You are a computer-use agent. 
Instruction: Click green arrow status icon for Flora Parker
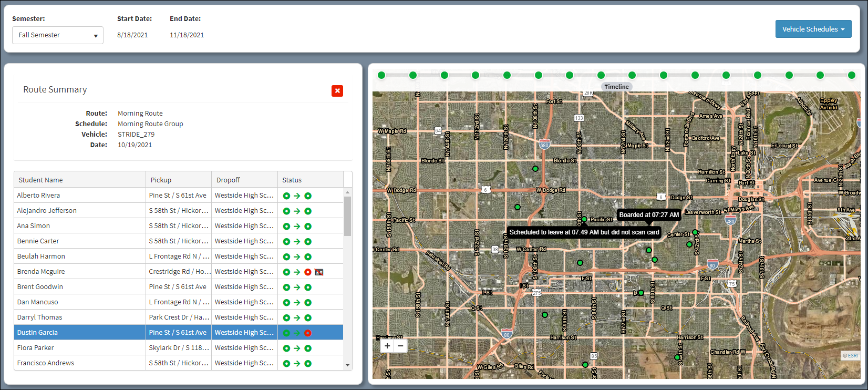(x=297, y=348)
